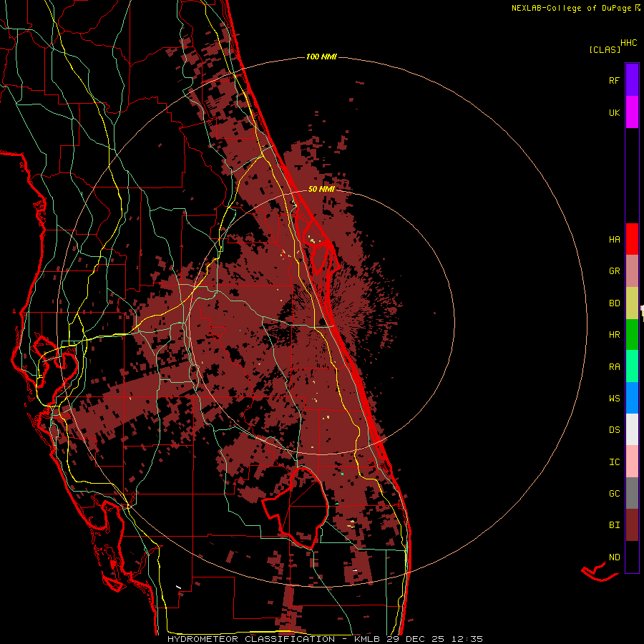Click the HA red legend swatch
This screenshot has height=644, width=644.
(x=632, y=239)
